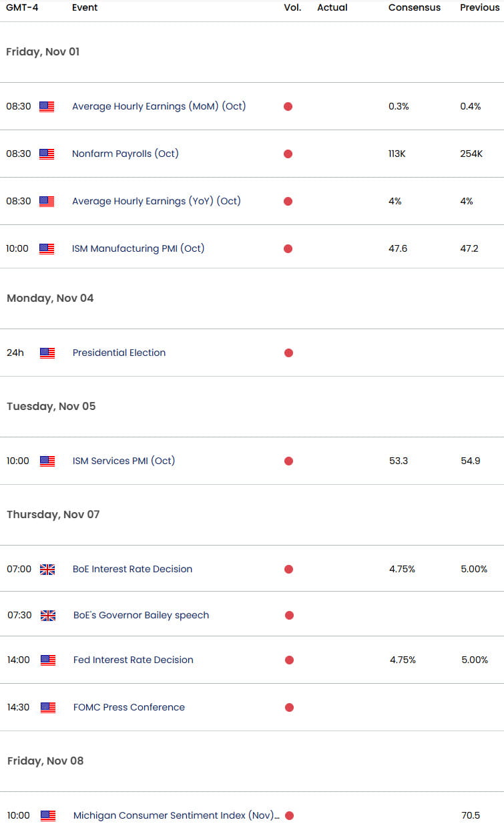Click the Consensus column header
Image resolution: width=504 pixels, height=828 pixels.
point(415,7)
